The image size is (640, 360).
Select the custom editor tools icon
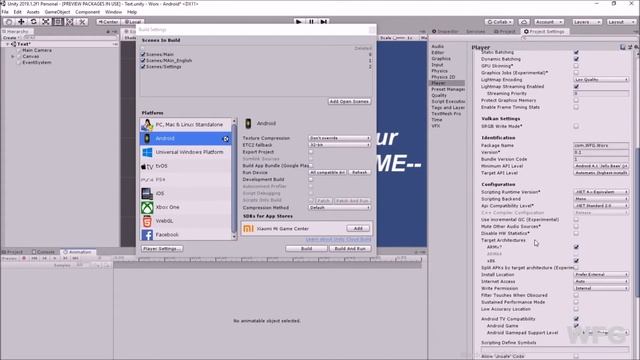pyautogui.click(x=82, y=22)
